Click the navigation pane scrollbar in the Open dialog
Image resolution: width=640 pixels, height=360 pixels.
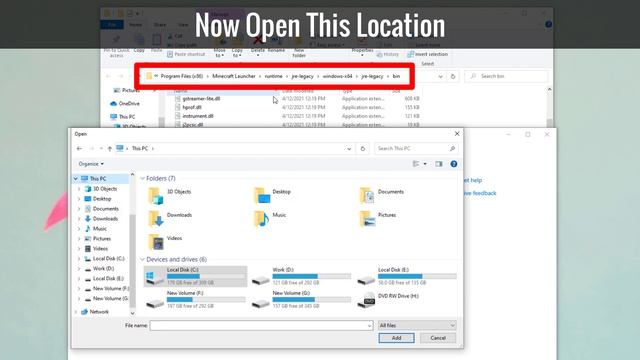(x=132, y=261)
